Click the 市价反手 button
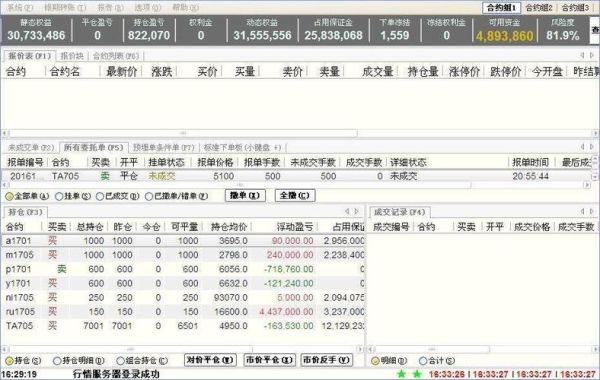This screenshot has height=380, width=600. [326, 360]
